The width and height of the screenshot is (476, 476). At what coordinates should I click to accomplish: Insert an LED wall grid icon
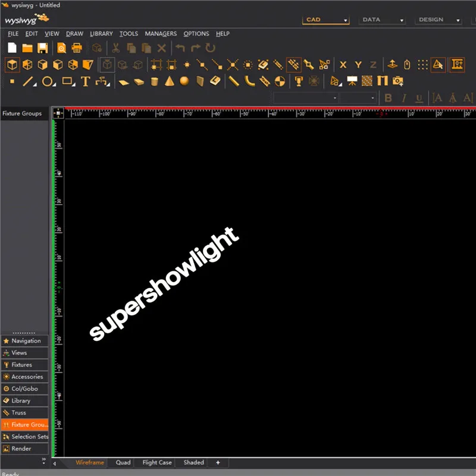tap(367, 81)
